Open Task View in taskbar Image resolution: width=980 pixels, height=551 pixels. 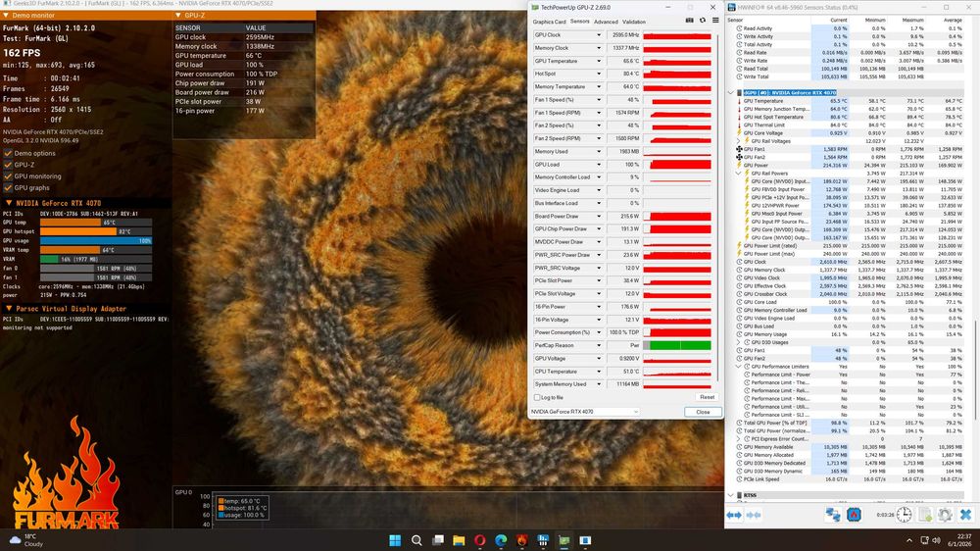438,540
